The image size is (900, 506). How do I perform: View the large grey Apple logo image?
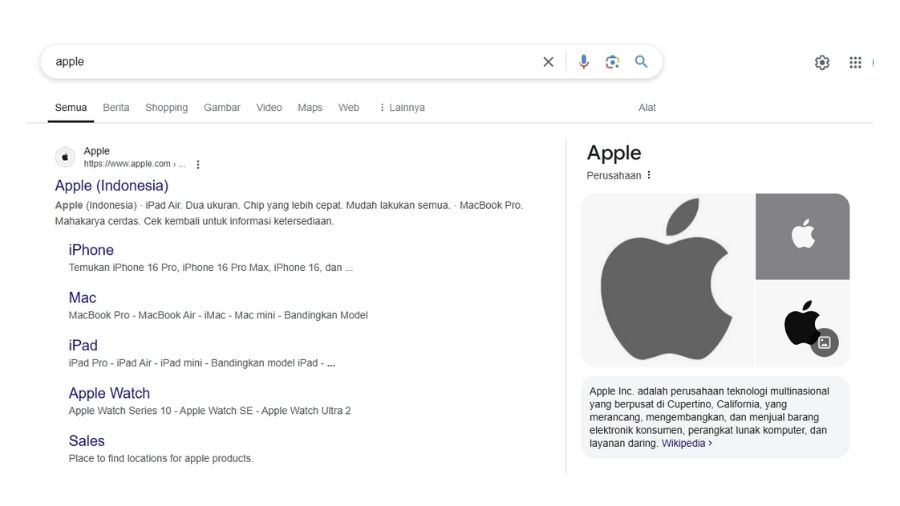(x=668, y=279)
